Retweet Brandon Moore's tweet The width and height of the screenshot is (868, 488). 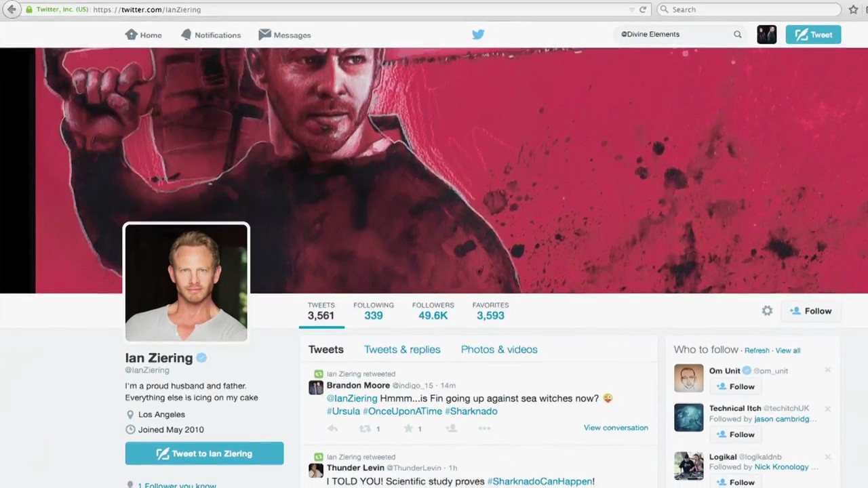click(x=365, y=428)
